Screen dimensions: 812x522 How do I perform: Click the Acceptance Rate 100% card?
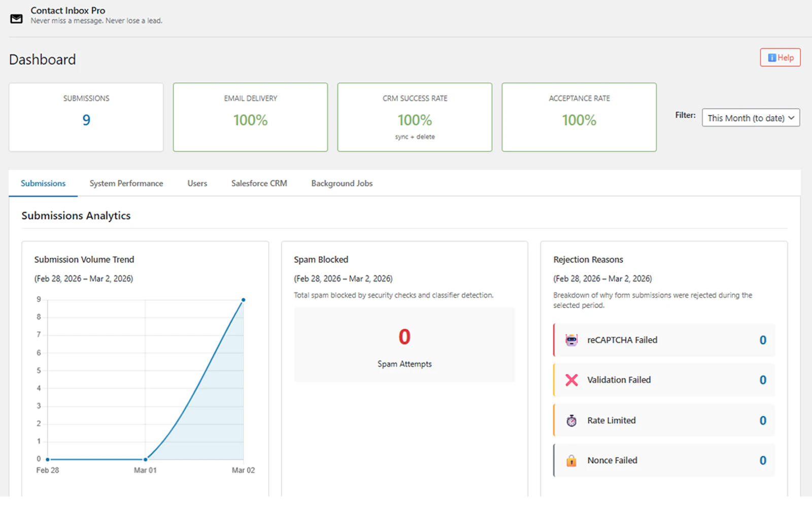[579, 117]
